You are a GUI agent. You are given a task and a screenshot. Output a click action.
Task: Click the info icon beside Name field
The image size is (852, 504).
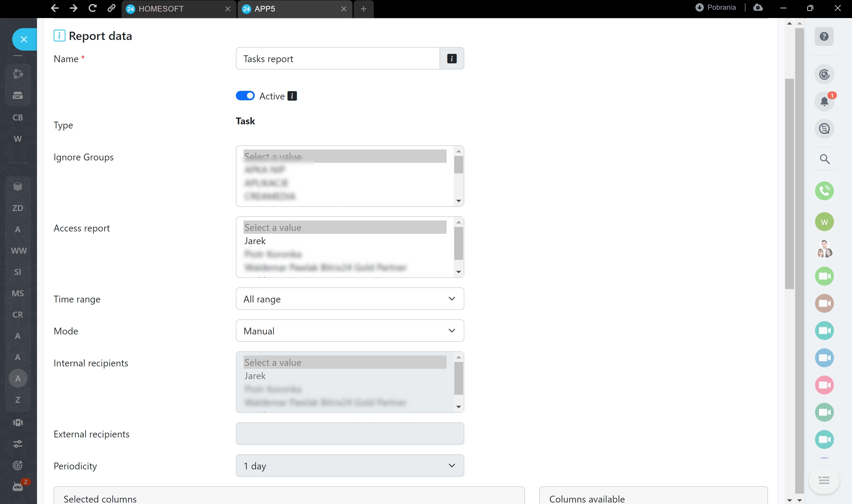pos(451,59)
